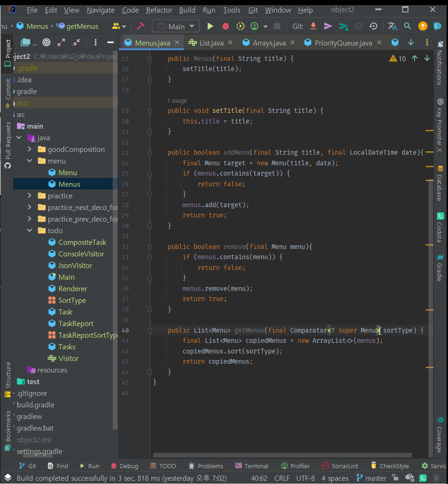Open Project panel options three dots
The height and width of the screenshot is (484, 448).
tap(95, 42)
